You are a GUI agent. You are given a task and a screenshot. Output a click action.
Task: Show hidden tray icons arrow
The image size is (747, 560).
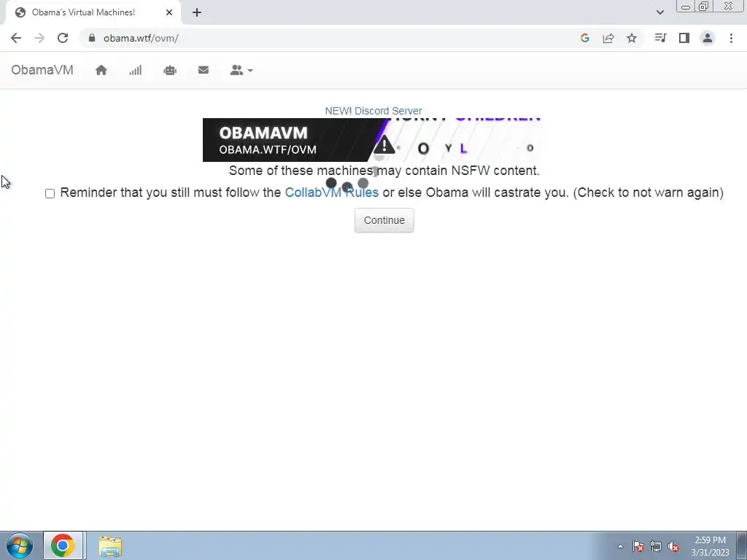620,546
